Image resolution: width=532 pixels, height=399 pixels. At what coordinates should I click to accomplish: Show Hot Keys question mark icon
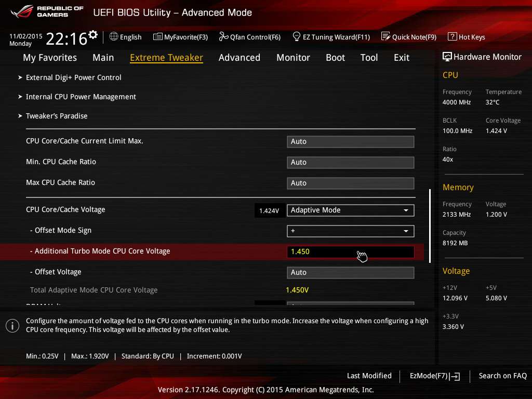pyautogui.click(x=452, y=37)
